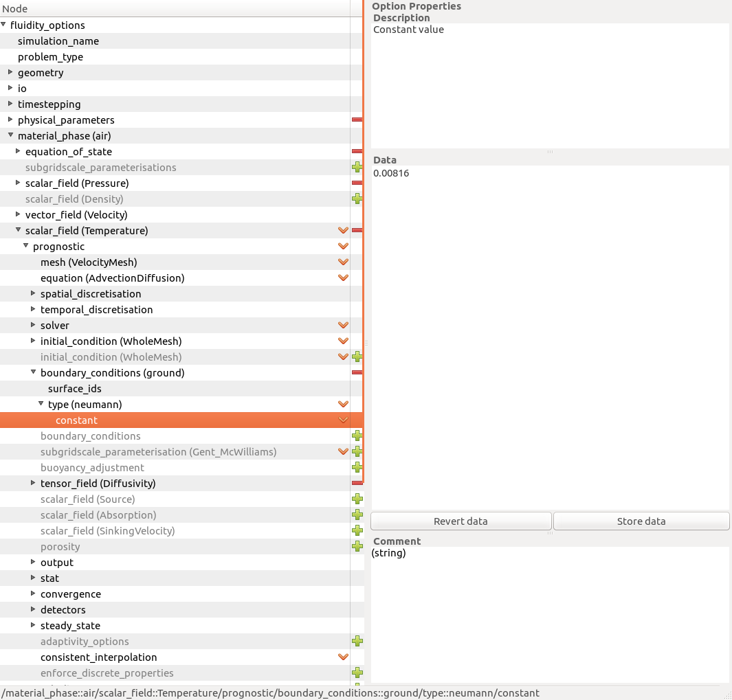
Task: Collapse the material_phase (air) node
Action: [x=10, y=135]
